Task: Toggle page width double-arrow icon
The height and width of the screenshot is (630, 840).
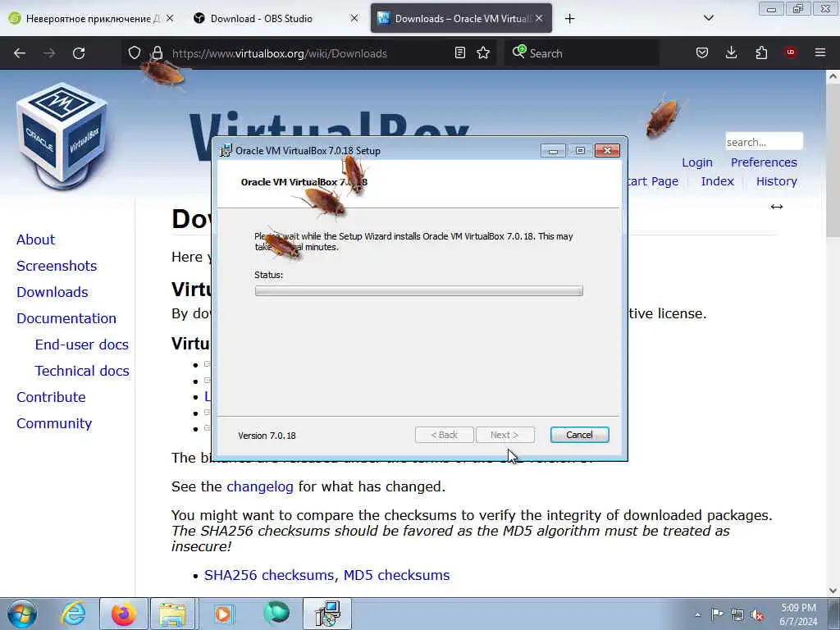Action: pyautogui.click(x=776, y=207)
